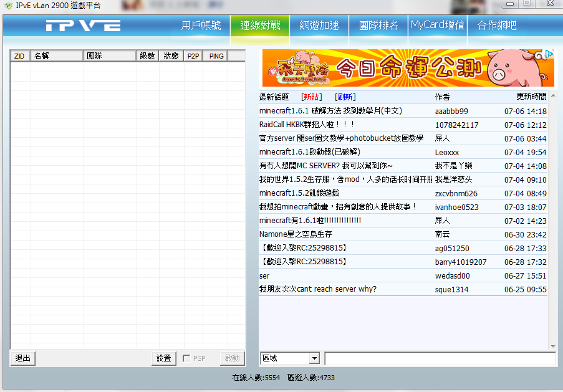Image resolution: width=563 pixels, height=392 pixels.
Task: Open topic minecraft1.6.1啟動器(已破解)
Action: [309, 152]
